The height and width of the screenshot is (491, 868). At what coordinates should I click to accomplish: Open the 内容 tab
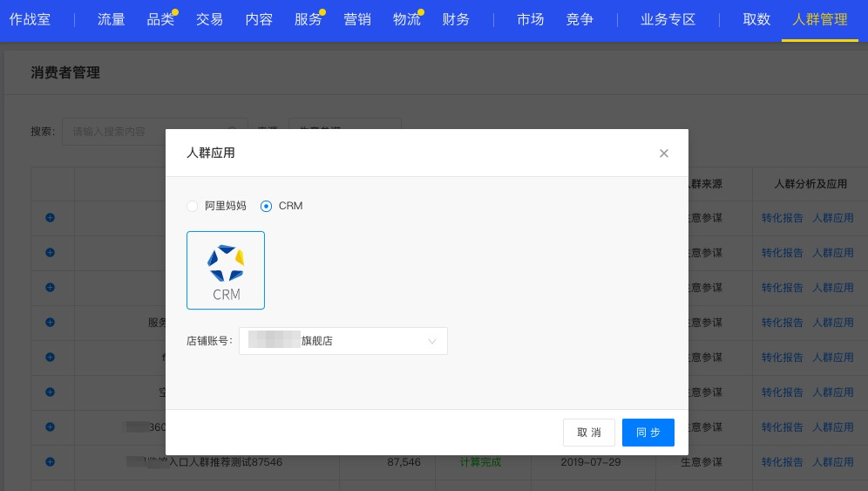(x=259, y=19)
